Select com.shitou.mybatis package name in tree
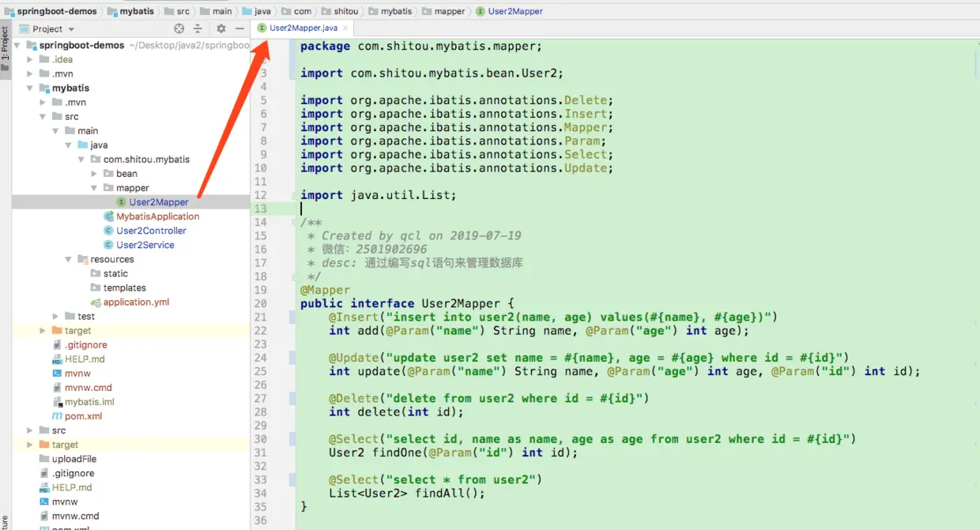 146,159
